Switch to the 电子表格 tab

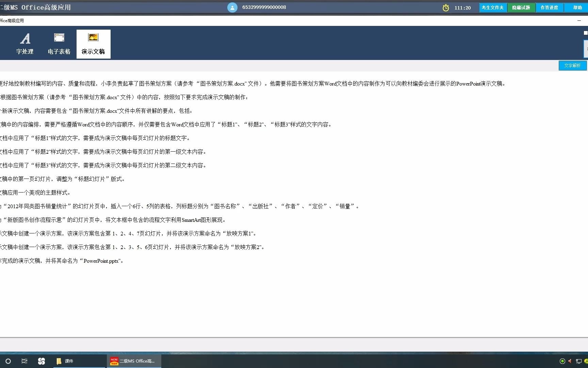[x=59, y=43]
